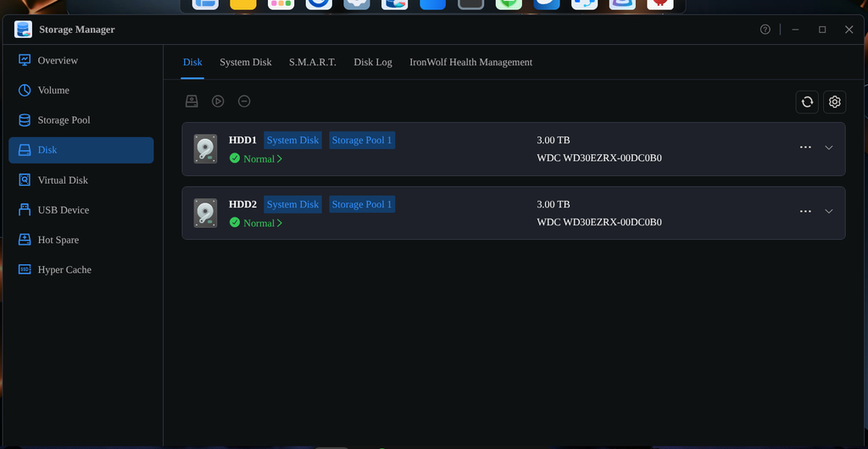
Task: Select the Disk sidebar item
Action: click(81, 150)
